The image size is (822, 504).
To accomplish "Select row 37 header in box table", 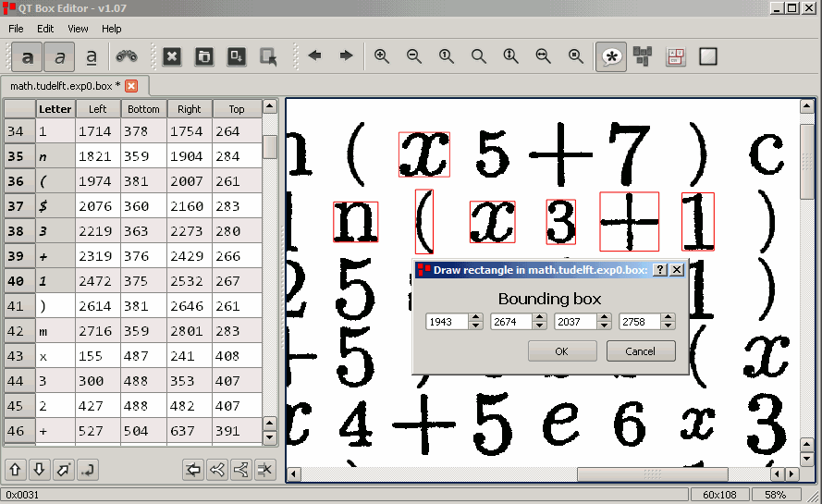I will (x=19, y=206).
